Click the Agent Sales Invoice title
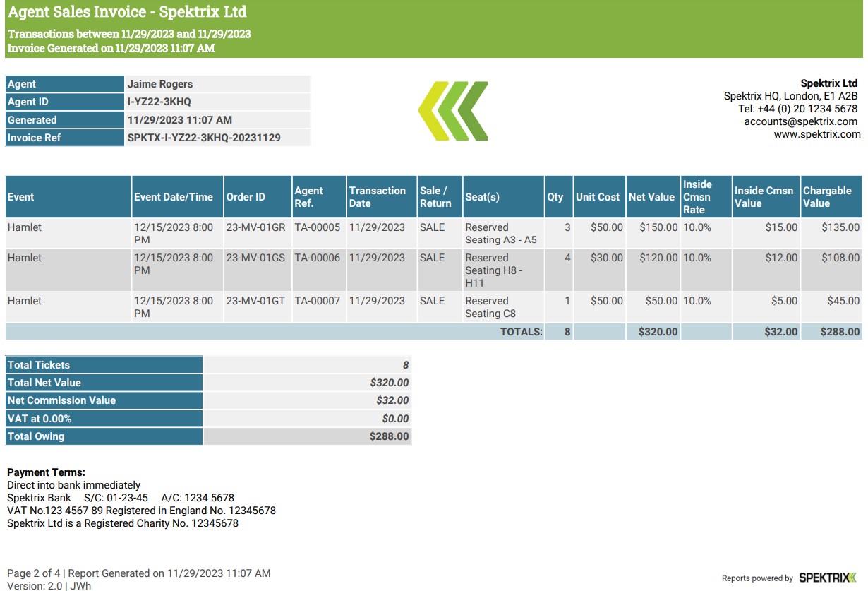The image size is (868, 591). coord(127,12)
